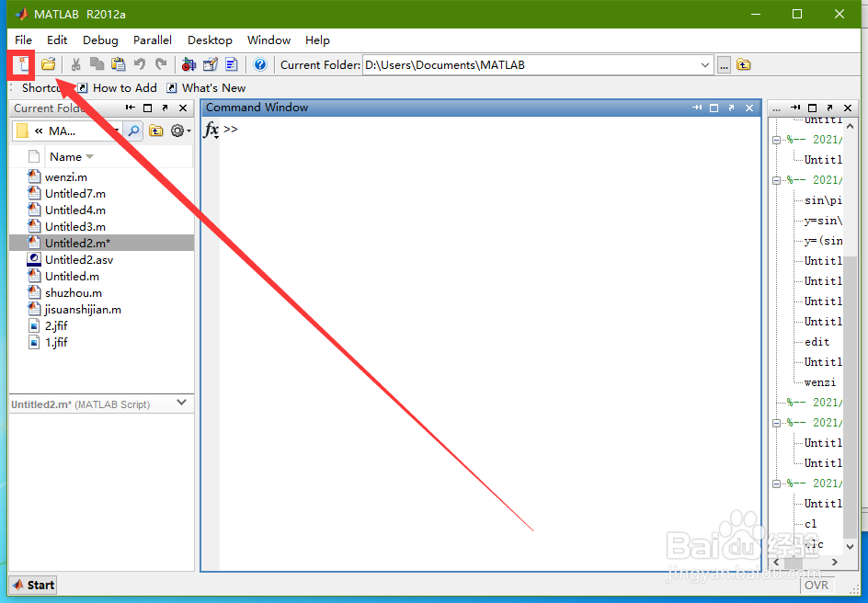Click the browse for folder ellipsis button
868x603 pixels.
[724, 65]
